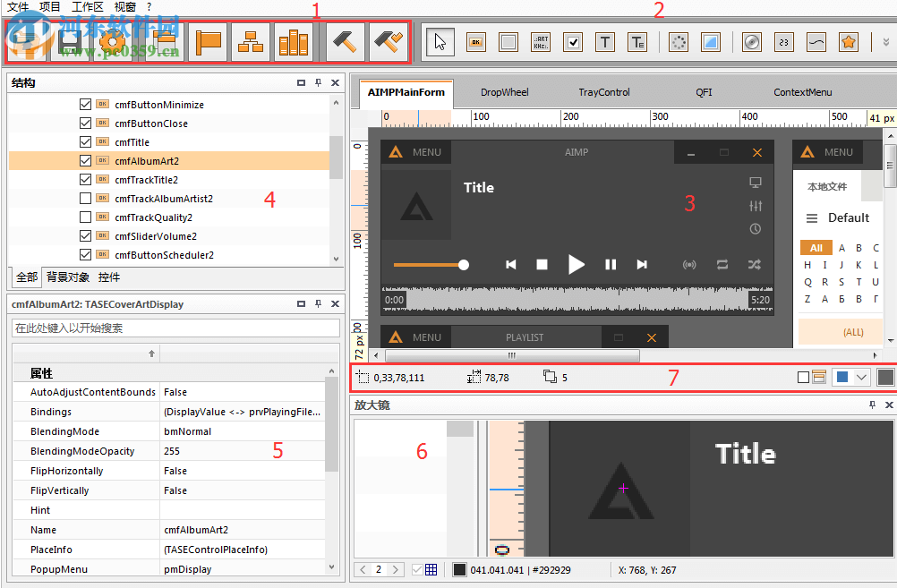Viewport: 897px width, 588px height.
Task: Select the dotted circle progress control tool
Action: (x=679, y=42)
